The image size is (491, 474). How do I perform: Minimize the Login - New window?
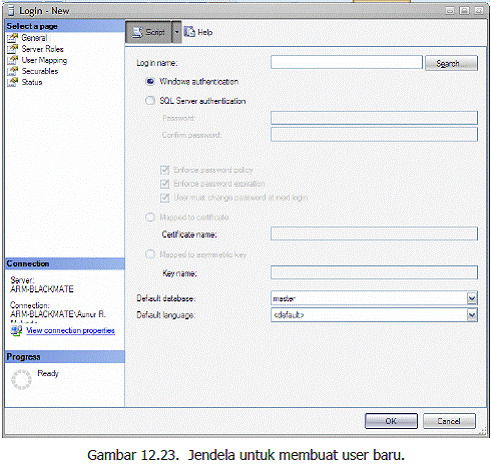[450, 10]
